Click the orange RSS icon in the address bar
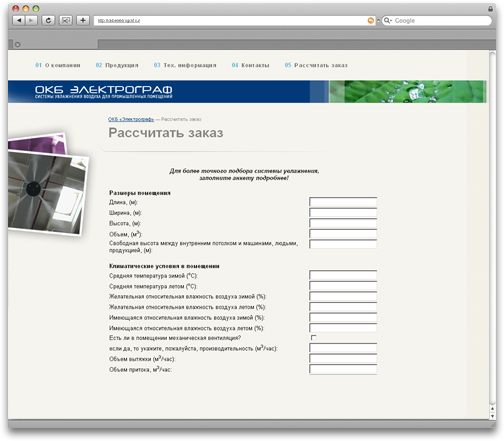The width and height of the screenshot is (504, 441). tap(370, 21)
